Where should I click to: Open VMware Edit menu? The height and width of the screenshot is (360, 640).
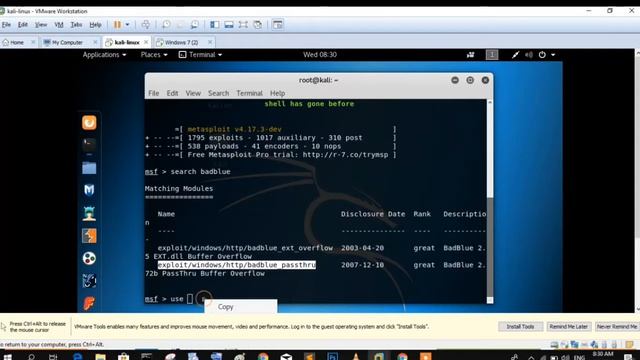click(22, 25)
